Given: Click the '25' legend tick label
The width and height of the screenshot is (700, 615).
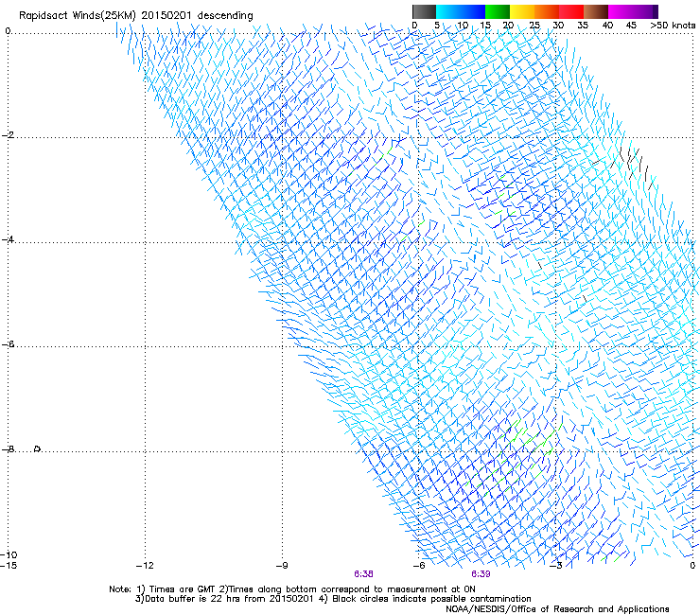Looking at the screenshot, I should 534,25.
